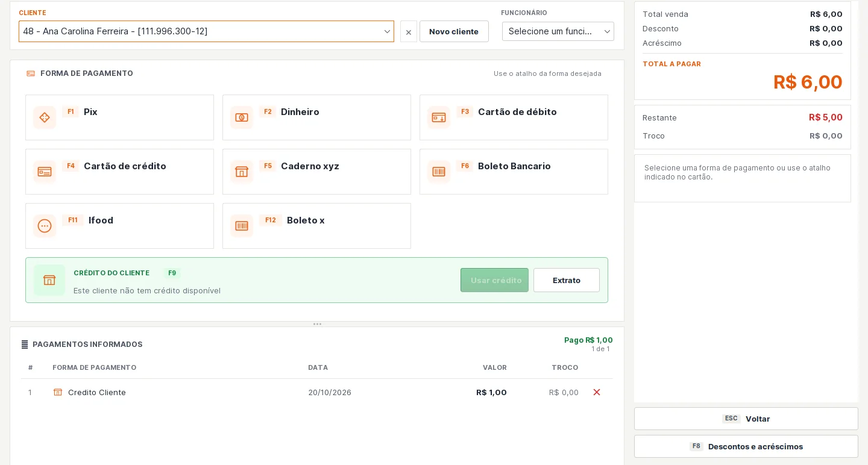Click the Restante R$ 5,00 amount
This screenshot has height=465, width=868.
(x=826, y=117)
